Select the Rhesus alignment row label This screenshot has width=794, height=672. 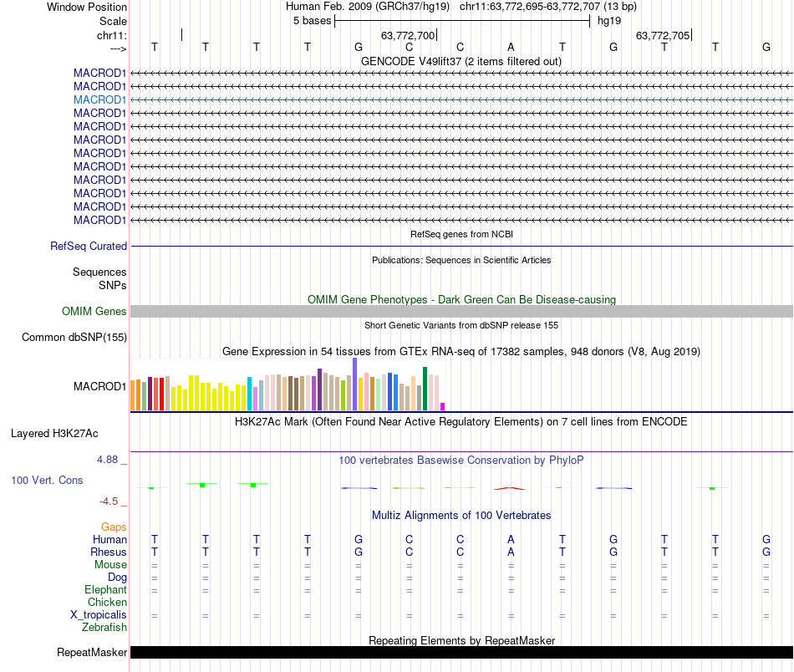[x=109, y=552]
